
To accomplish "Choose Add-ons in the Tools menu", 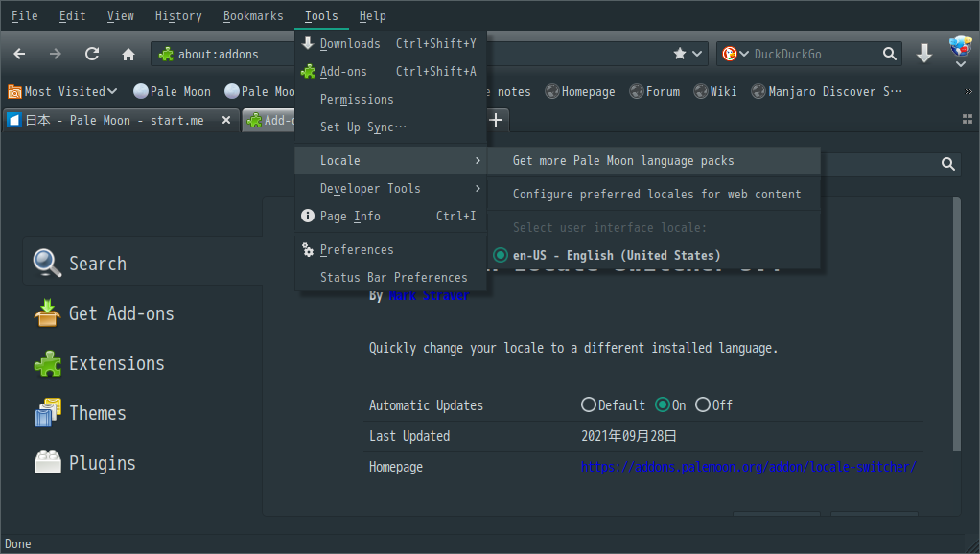I will pyautogui.click(x=390, y=71).
